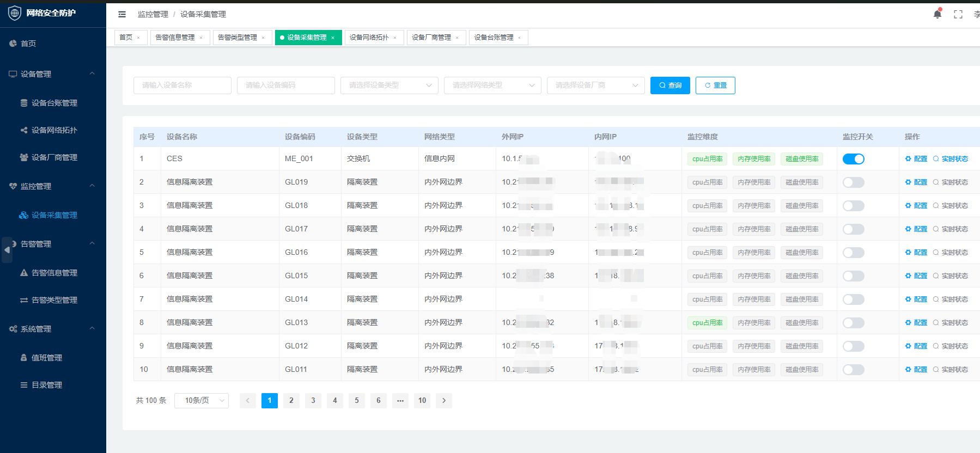The width and height of the screenshot is (980, 453).
Task: Go to page 10
Action: pos(422,401)
